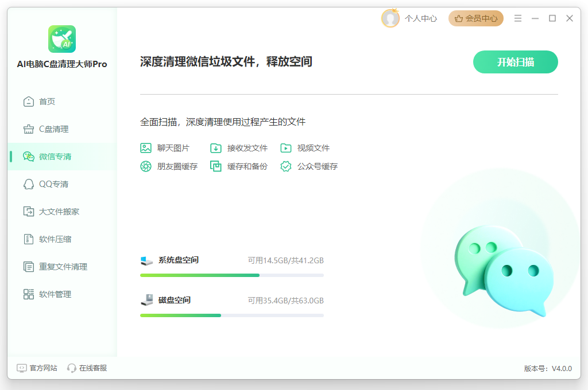Click the 系统盘空间 Windows drive icon
588x390 pixels.
pyautogui.click(x=146, y=261)
